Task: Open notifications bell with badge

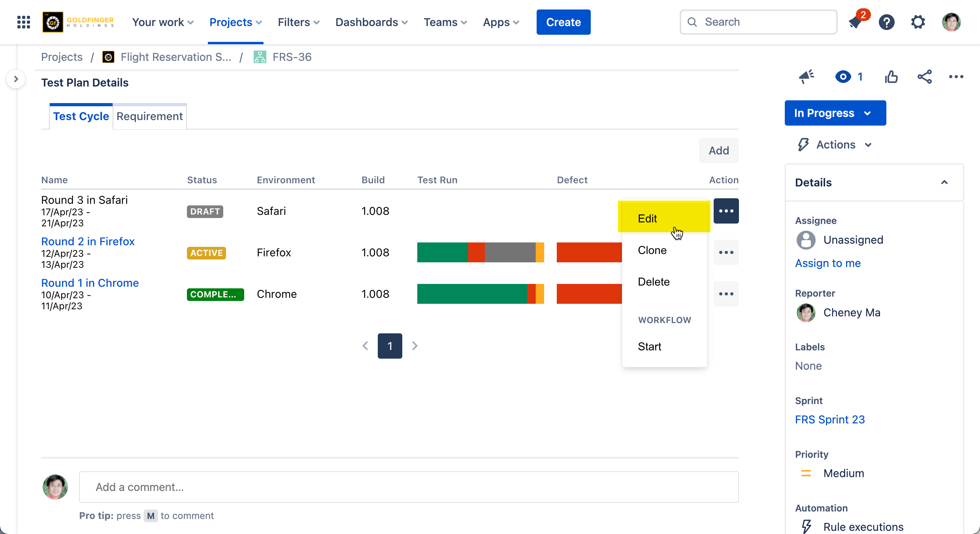Action: (x=856, y=22)
